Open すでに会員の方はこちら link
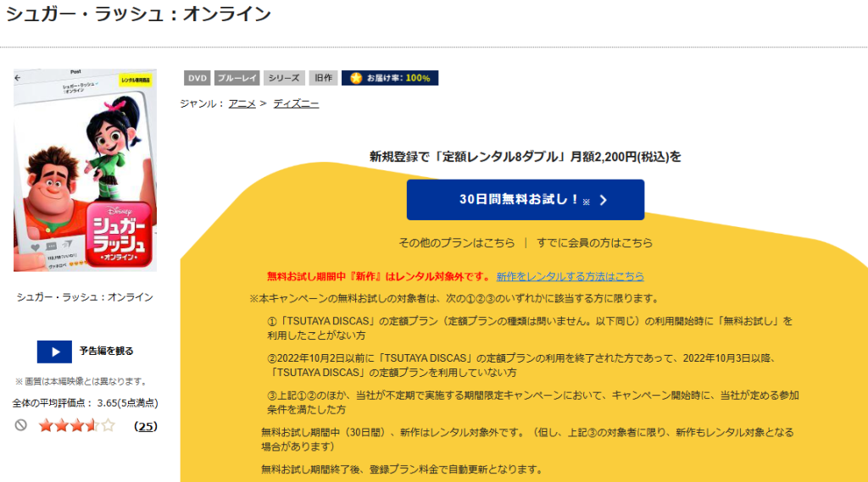The width and height of the screenshot is (868, 482). coord(594,243)
